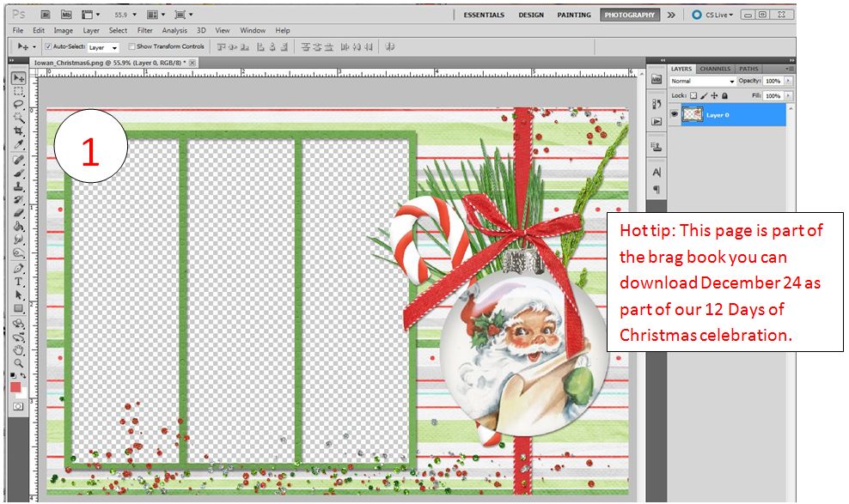Select the Dodge tool
The width and height of the screenshot is (849, 504).
coord(18,252)
